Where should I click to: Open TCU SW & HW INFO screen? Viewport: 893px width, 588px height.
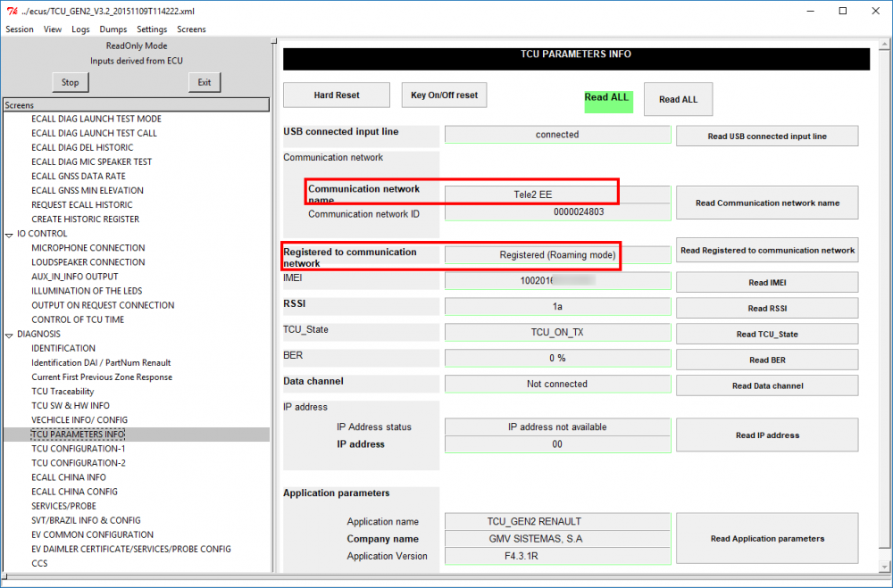click(71, 405)
